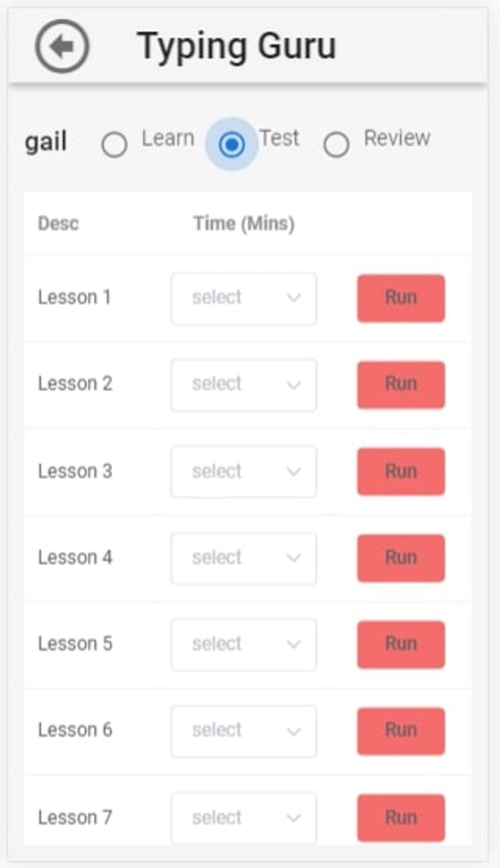This screenshot has height=868, width=503.
Task: Run Lesson 5
Action: tap(400, 644)
